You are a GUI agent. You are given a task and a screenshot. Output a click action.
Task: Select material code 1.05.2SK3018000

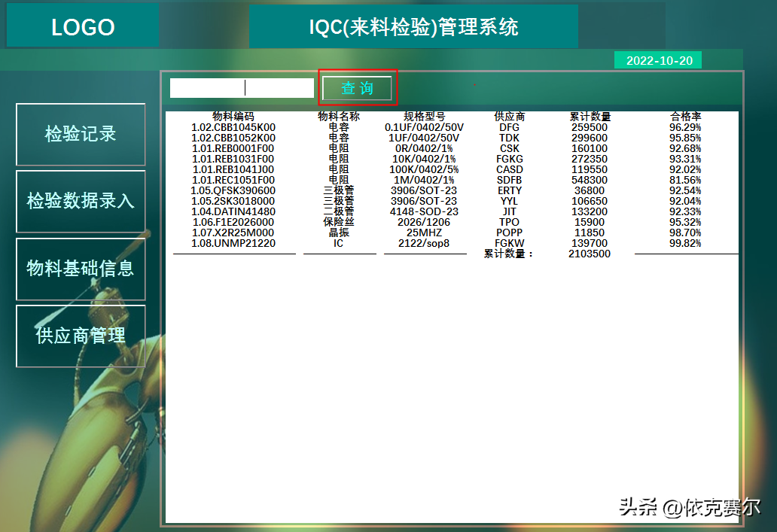tap(233, 201)
